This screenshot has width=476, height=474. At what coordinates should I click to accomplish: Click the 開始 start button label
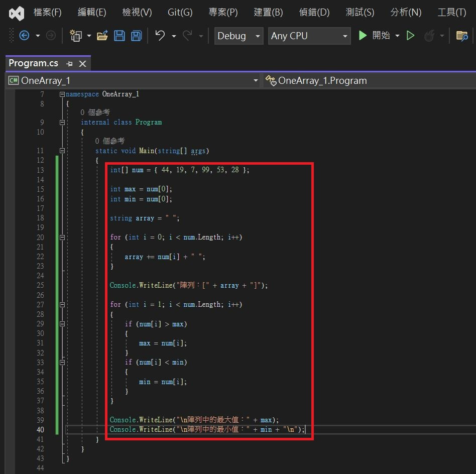[x=381, y=36]
